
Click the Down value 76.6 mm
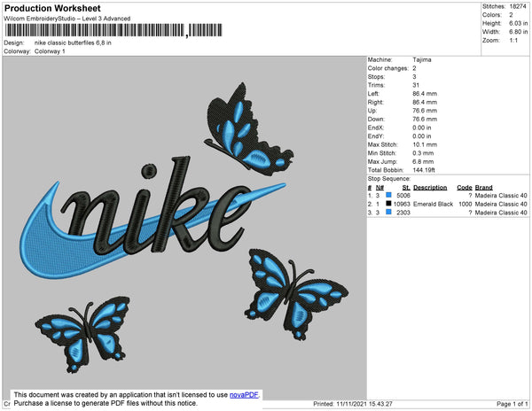pos(425,120)
